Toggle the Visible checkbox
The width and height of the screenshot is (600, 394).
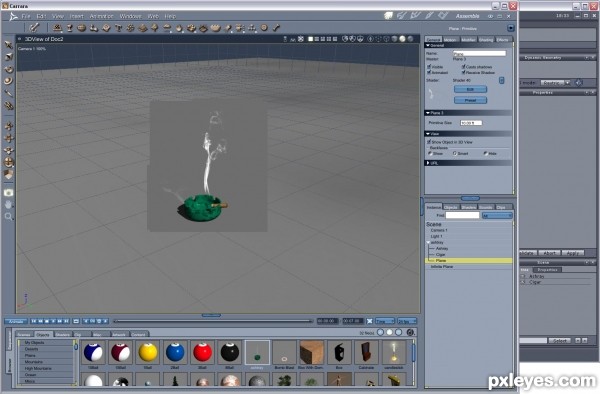429,67
